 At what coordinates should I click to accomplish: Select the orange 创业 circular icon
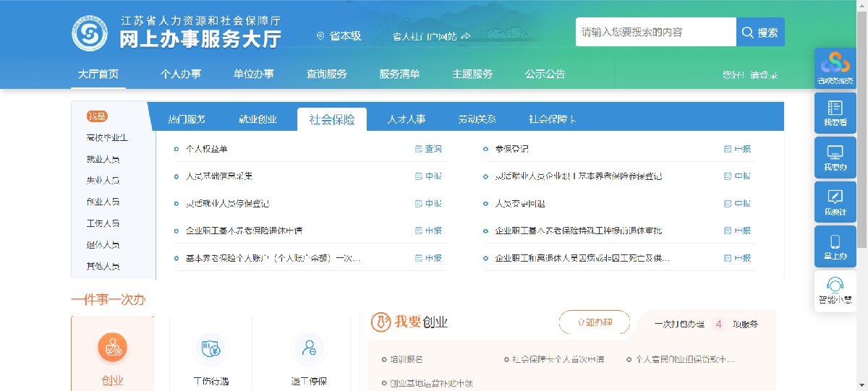[112, 349]
